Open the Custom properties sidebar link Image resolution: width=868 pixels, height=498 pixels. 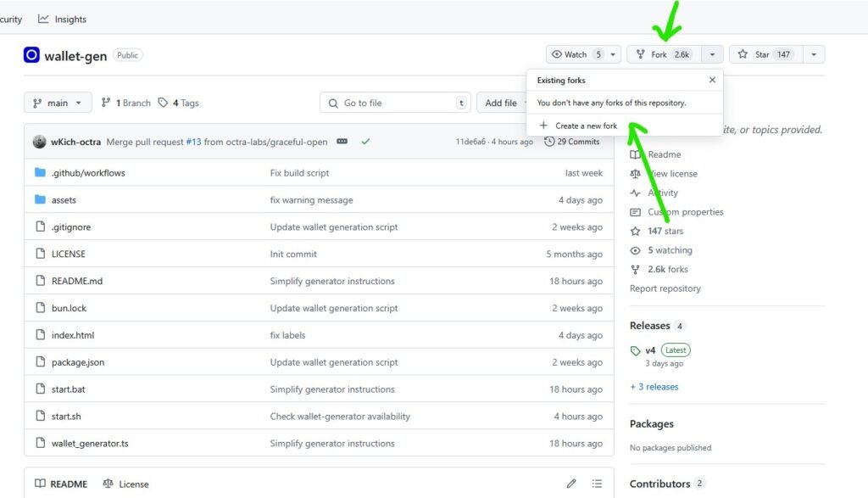676,212
